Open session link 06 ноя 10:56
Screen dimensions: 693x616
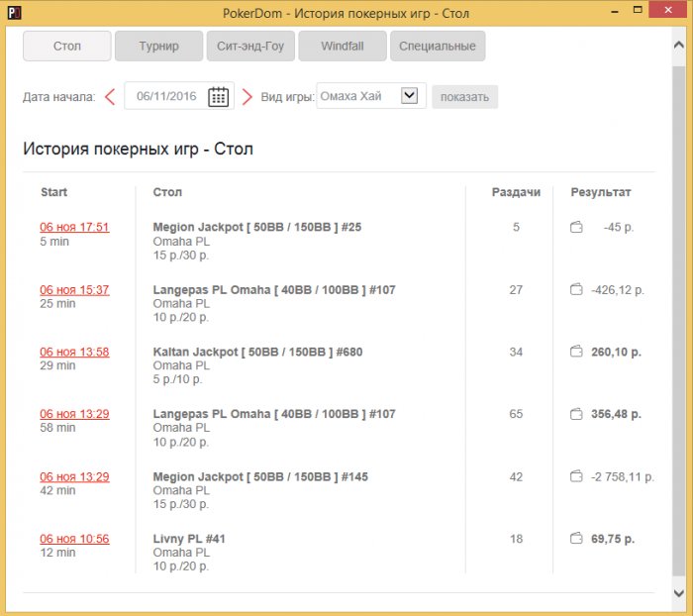[x=74, y=539]
